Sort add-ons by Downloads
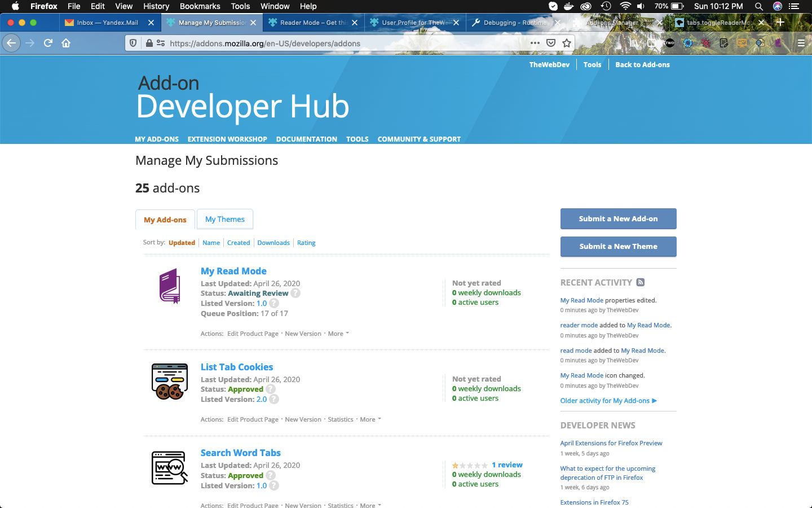Image resolution: width=812 pixels, height=508 pixels. (273, 243)
